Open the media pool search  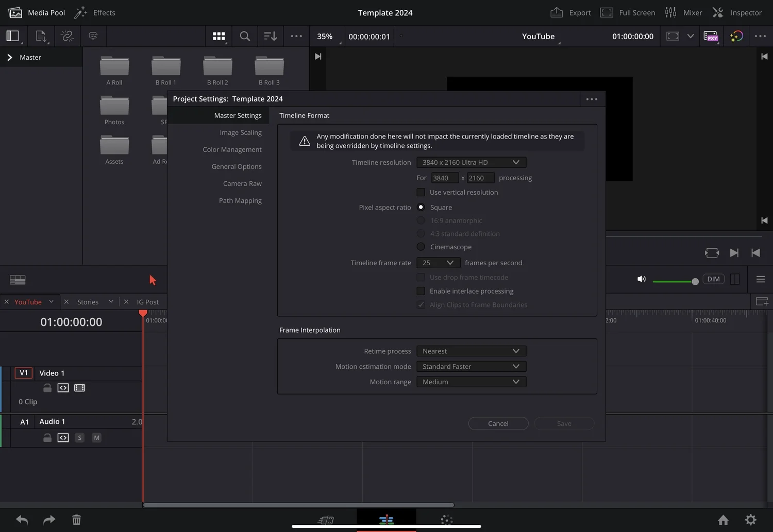click(x=244, y=36)
